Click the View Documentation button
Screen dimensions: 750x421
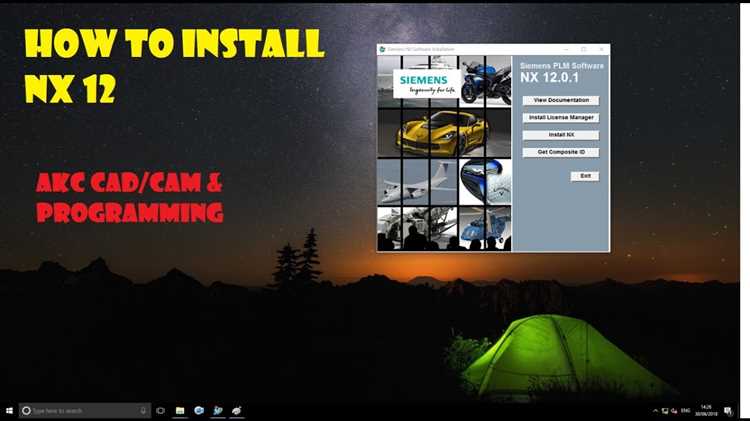[x=561, y=100]
